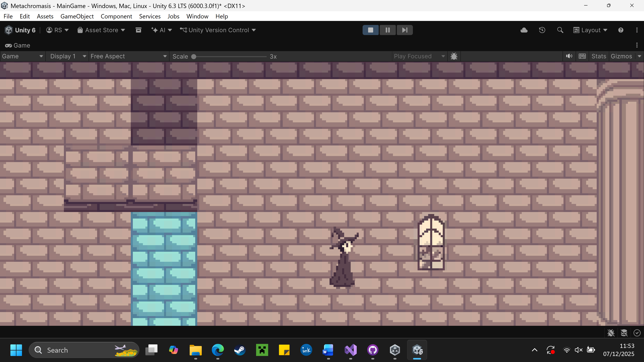Click the step frame forward button
Viewport: 644px width, 362px height.
tap(405, 30)
